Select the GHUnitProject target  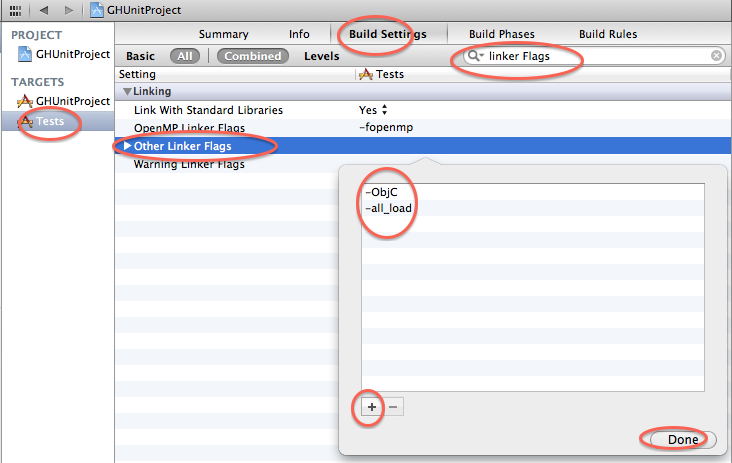pos(63,101)
